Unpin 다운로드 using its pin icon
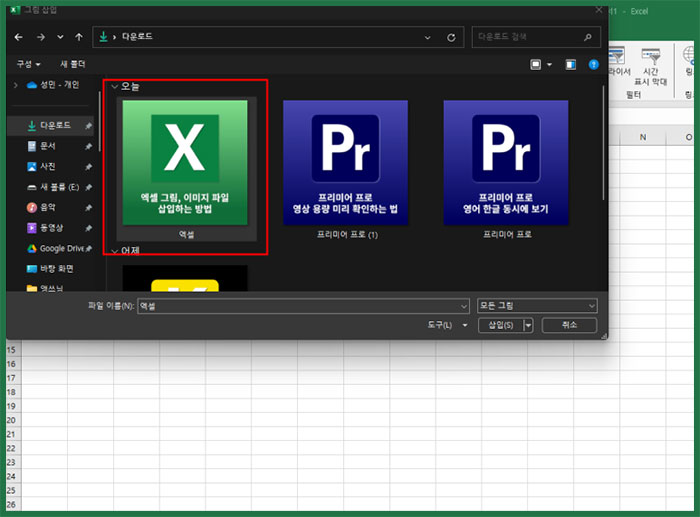This screenshot has height=517, width=700. (x=88, y=126)
